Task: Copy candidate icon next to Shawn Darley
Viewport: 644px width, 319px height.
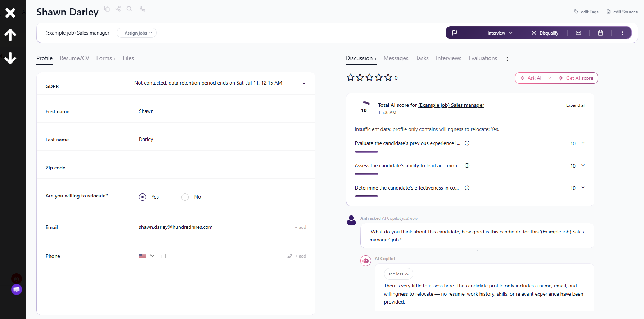Action: point(107,9)
